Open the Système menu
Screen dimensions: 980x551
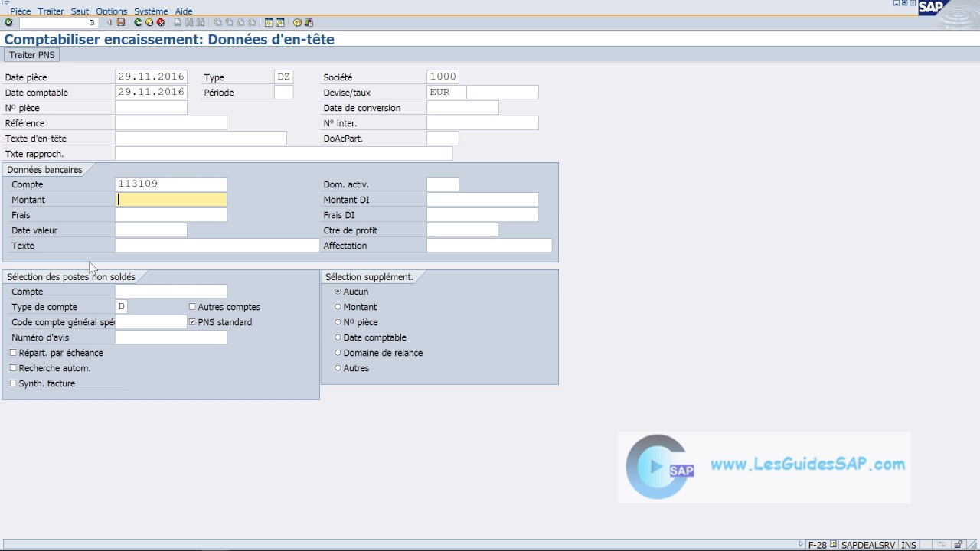point(151,11)
